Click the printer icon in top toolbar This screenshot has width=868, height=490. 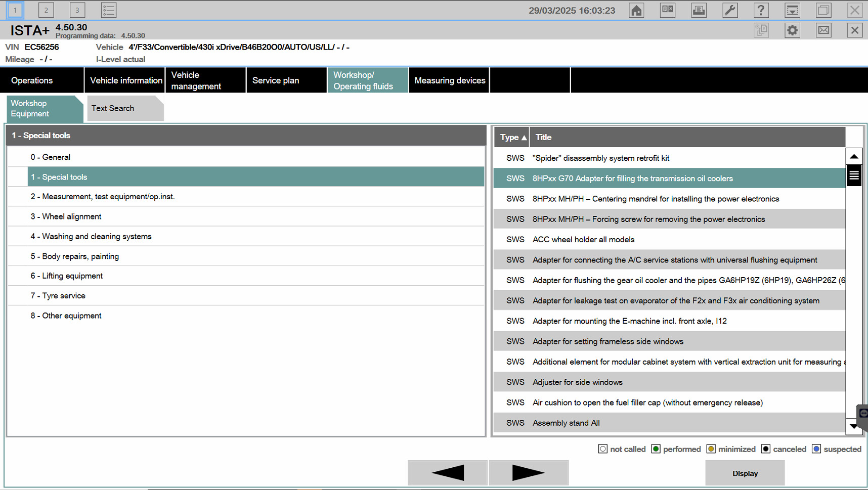pos(699,10)
